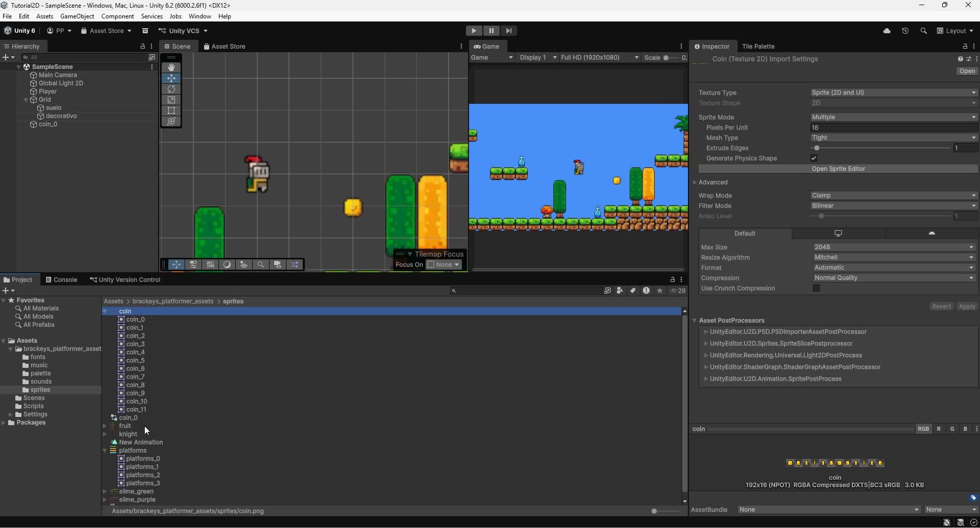Screen dimensions: 980x528
Task: Open Unity cloud services icon
Action: (x=887, y=31)
